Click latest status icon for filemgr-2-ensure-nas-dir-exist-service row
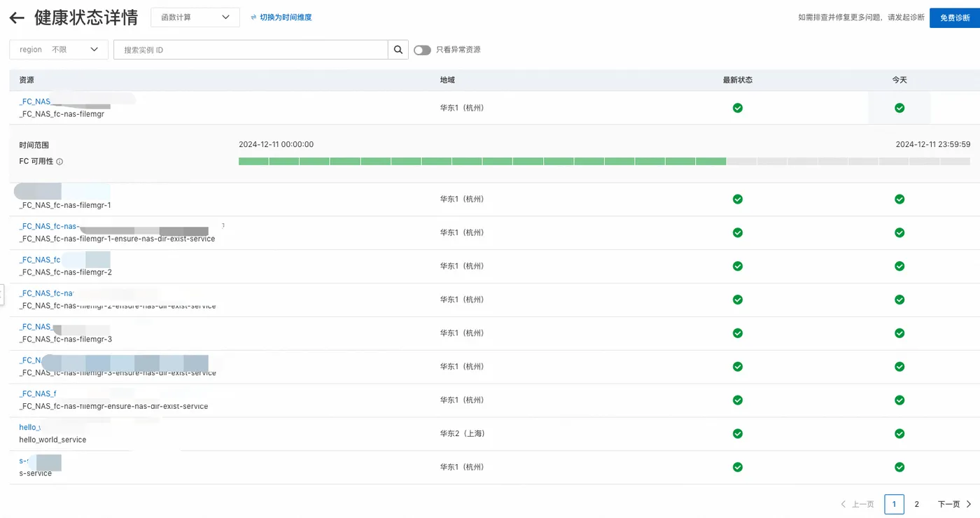 pos(737,300)
